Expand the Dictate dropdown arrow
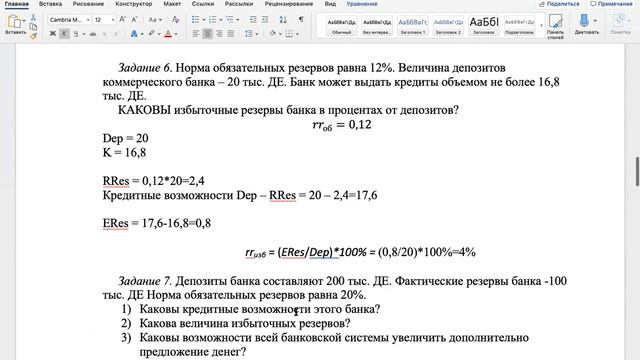Viewport: 640px width, 360px height. (x=595, y=20)
